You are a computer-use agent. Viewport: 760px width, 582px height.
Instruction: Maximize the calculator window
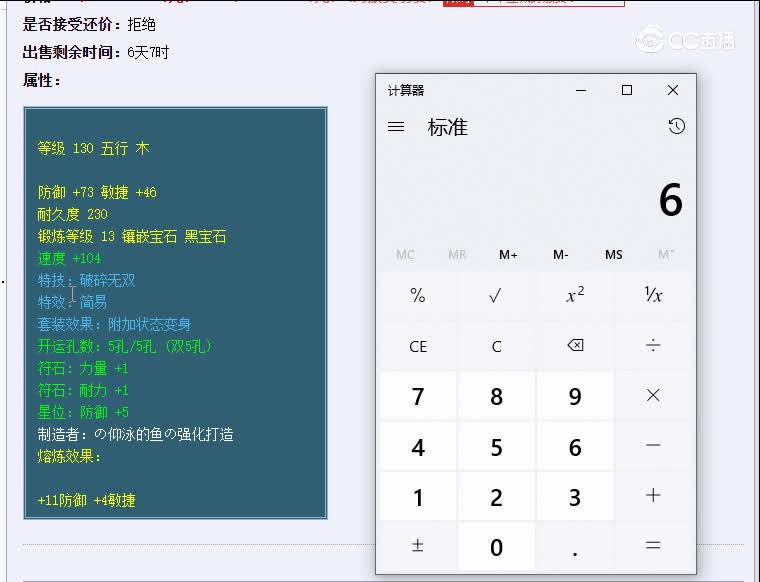[627, 90]
